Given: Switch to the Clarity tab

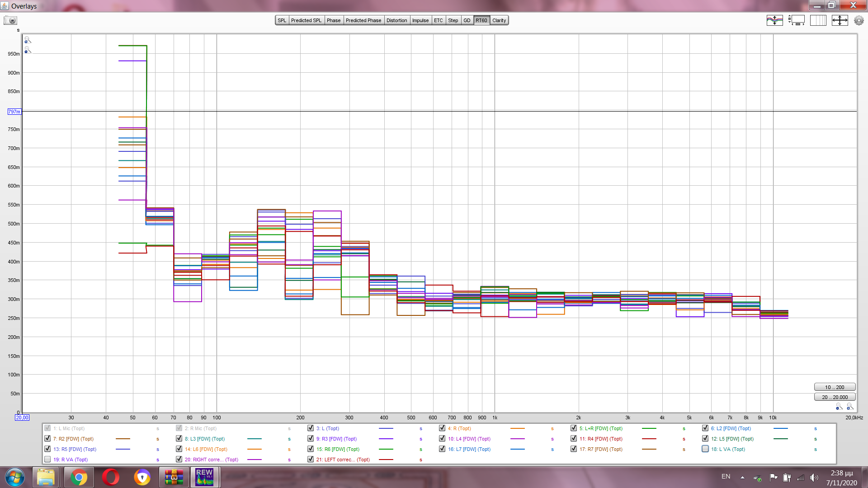Looking at the screenshot, I should coord(499,20).
